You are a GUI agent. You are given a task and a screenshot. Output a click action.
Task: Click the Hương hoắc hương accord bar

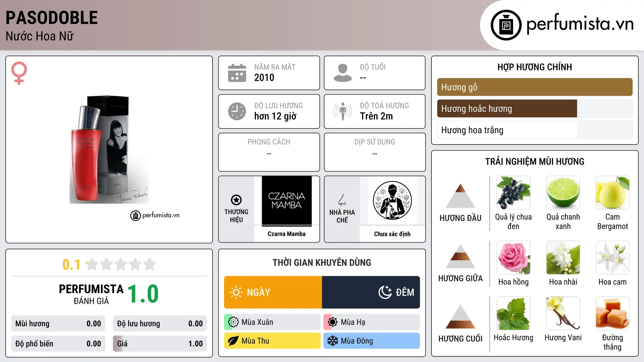coord(535,109)
